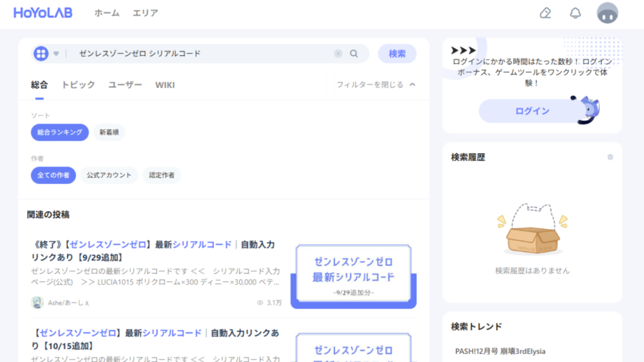Open the search category grid icon
The width and height of the screenshot is (644, 362).
pos(40,53)
